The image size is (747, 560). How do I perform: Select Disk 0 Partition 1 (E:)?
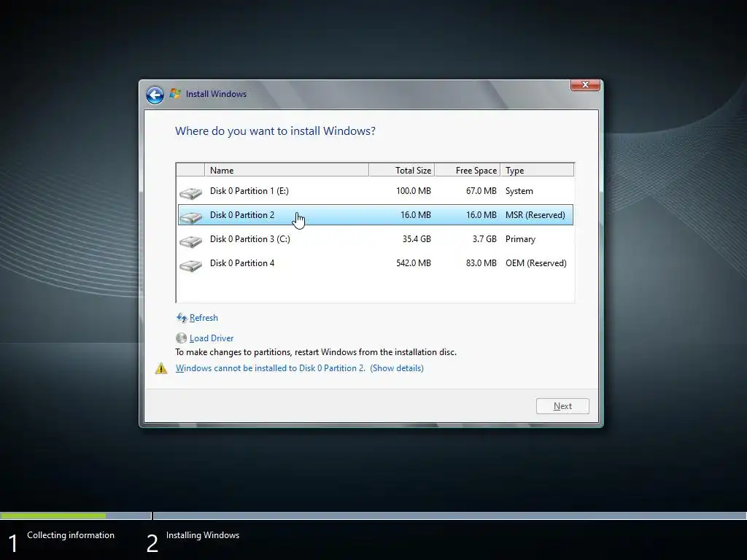point(376,191)
